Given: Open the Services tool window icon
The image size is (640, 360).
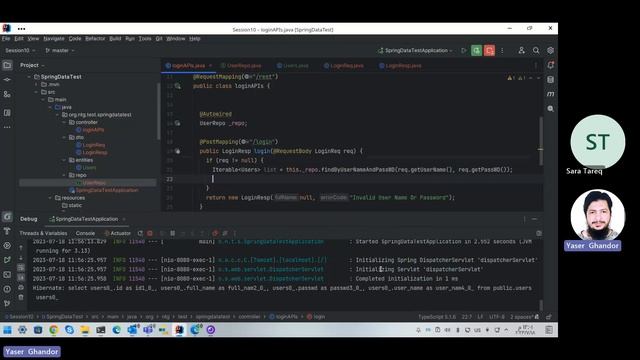Looking at the screenshot, I should tap(7, 246).
